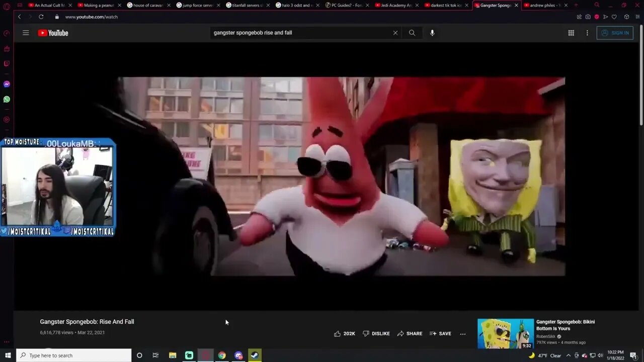Close the 'Gangster Spongebob' tab
This screenshot has height=362, width=644.
(516, 5)
